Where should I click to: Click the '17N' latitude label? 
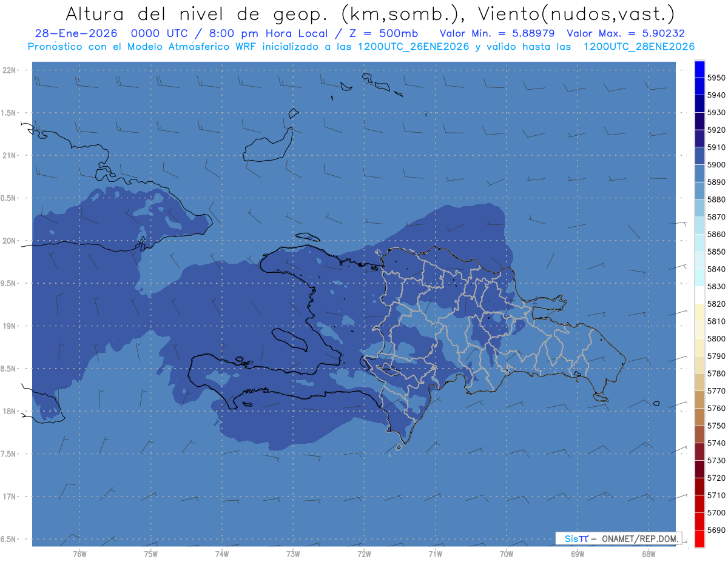(x=9, y=497)
